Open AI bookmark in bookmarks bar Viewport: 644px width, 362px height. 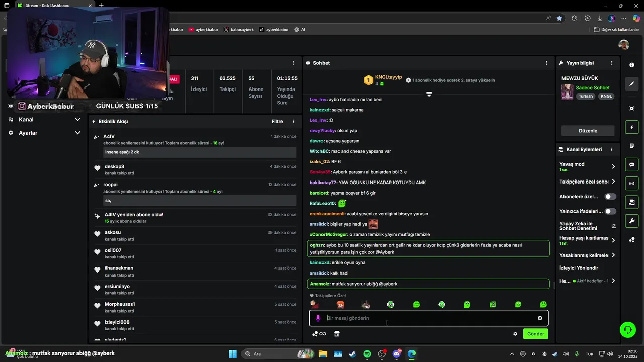coord(300,30)
